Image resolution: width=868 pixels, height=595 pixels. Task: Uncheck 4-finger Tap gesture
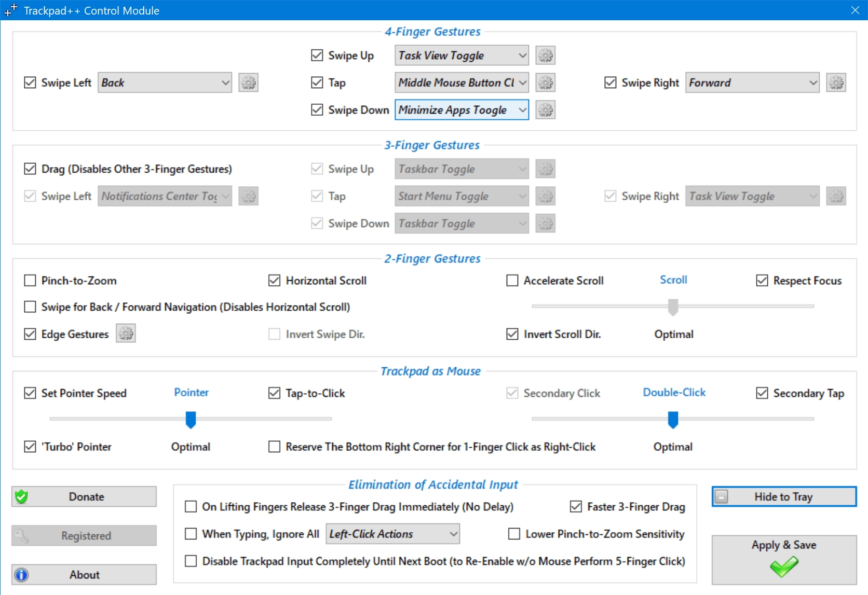pyautogui.click(x=317, y=82)
